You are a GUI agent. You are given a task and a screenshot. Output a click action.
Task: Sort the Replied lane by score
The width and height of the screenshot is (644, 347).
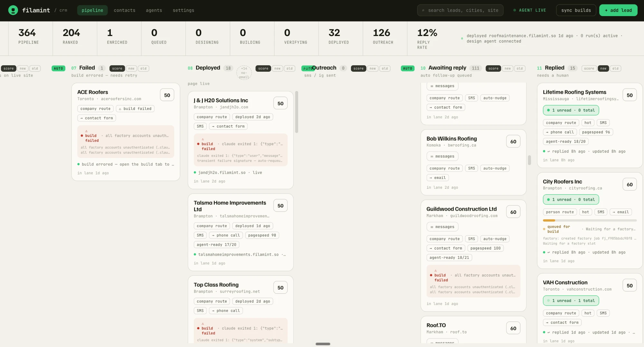pos(589,68)
